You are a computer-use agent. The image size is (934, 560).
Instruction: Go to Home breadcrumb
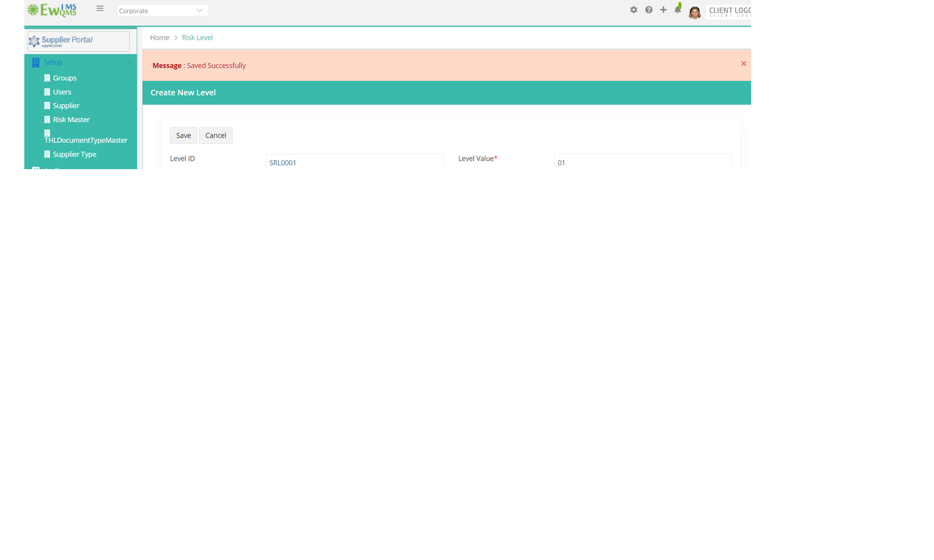point(160,37)
